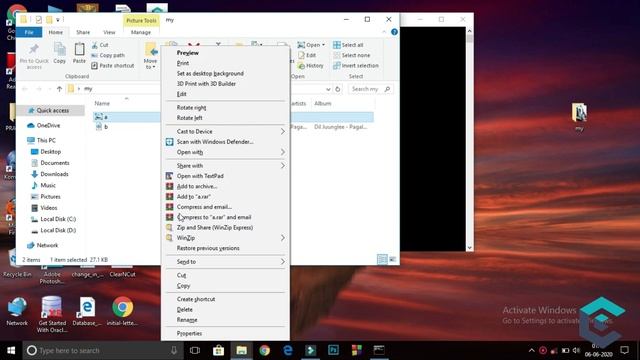Click the Explorer help question mark icon

[x=394, y=32]
